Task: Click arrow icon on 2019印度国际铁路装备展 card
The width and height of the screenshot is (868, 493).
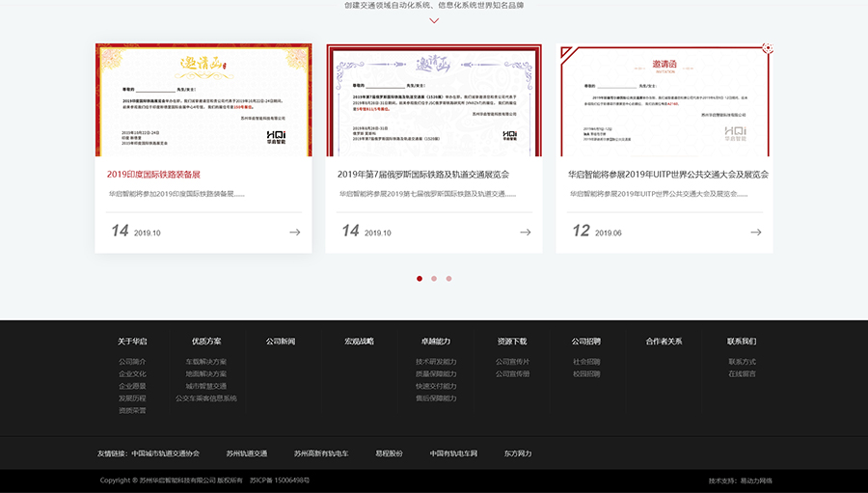Action: [294, 233]
